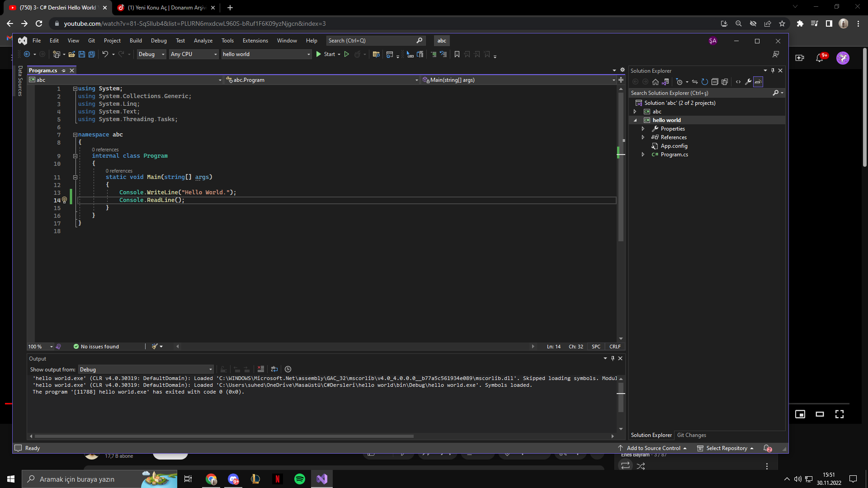Switch to the Git Changes tab
This screenshot has width=868, height=488.
[691, 435]
